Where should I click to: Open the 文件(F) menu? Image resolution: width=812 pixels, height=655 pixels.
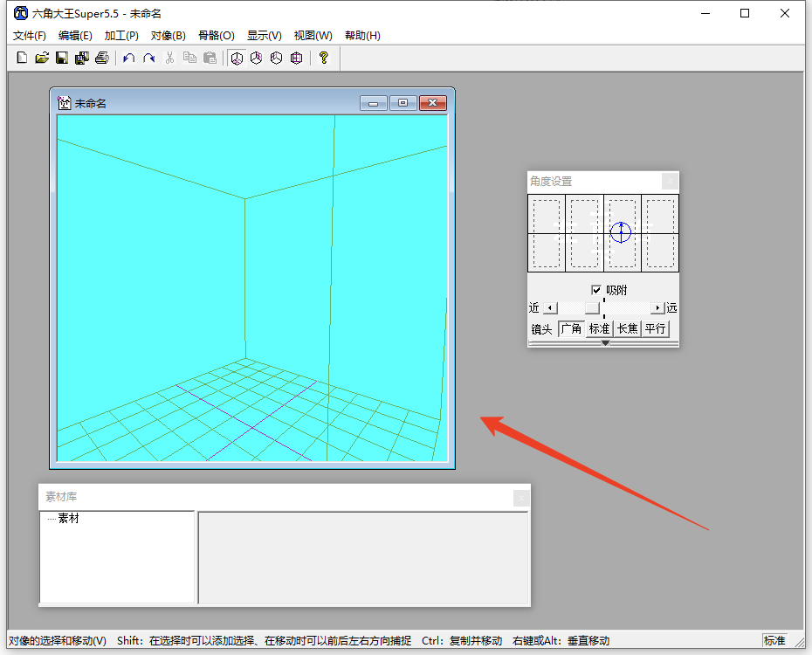pos(29,36)
